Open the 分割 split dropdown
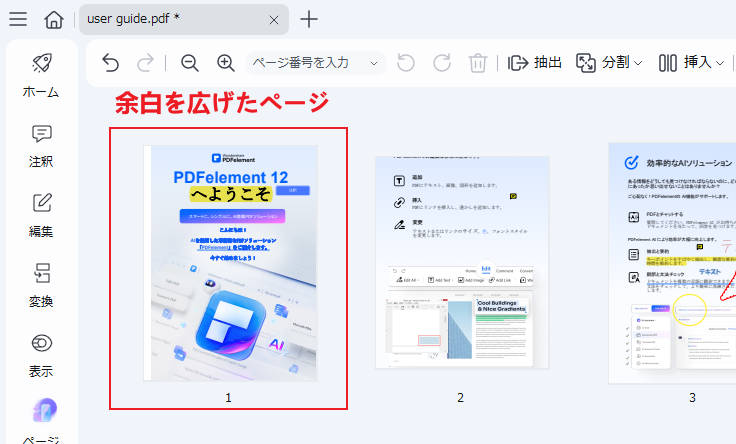 (609, 62)
